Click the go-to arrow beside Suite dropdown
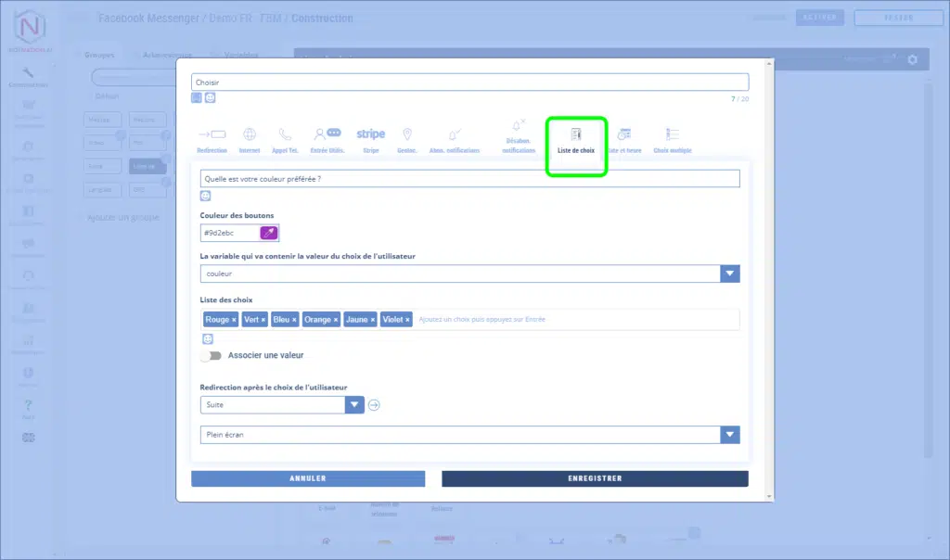Image resolution: width=950 pixels, height=560 pixels. (374, 405)
